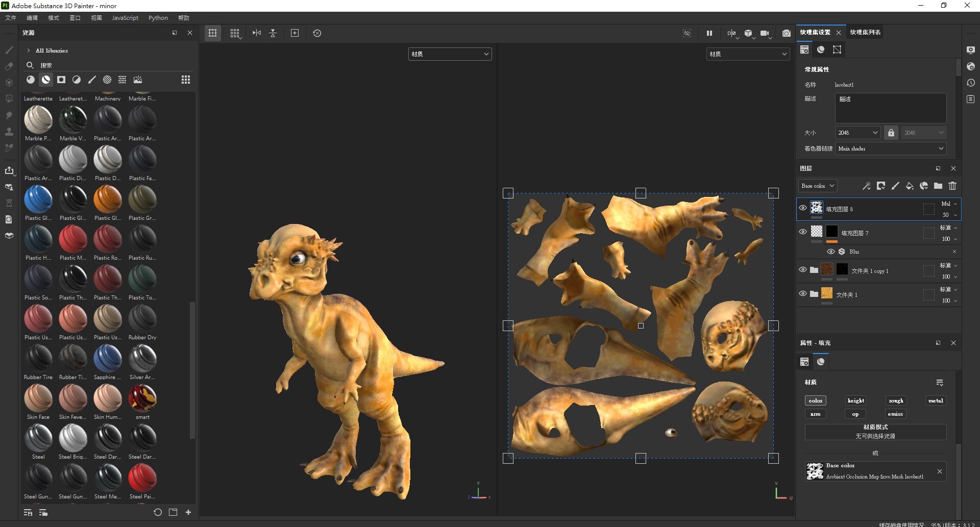Screen dimensions: 980x527
Task: Toggle visibility of the Blur filter
Action: point(831,252)
